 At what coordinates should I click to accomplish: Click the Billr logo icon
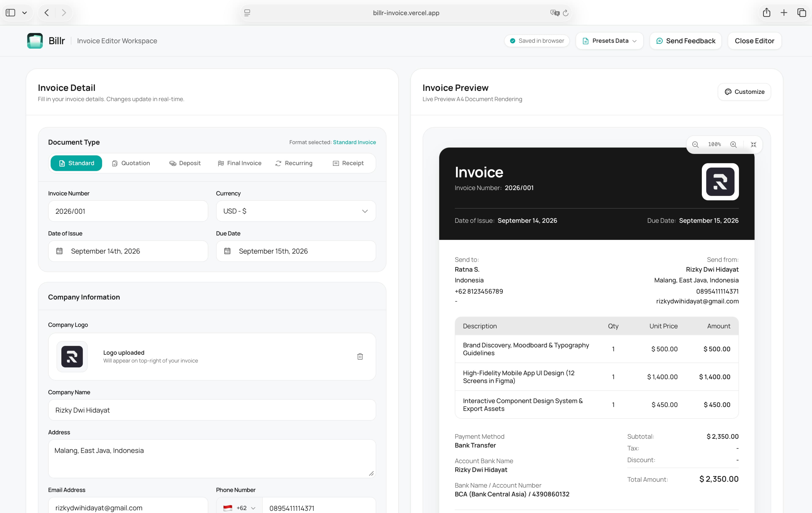[35, 41]
